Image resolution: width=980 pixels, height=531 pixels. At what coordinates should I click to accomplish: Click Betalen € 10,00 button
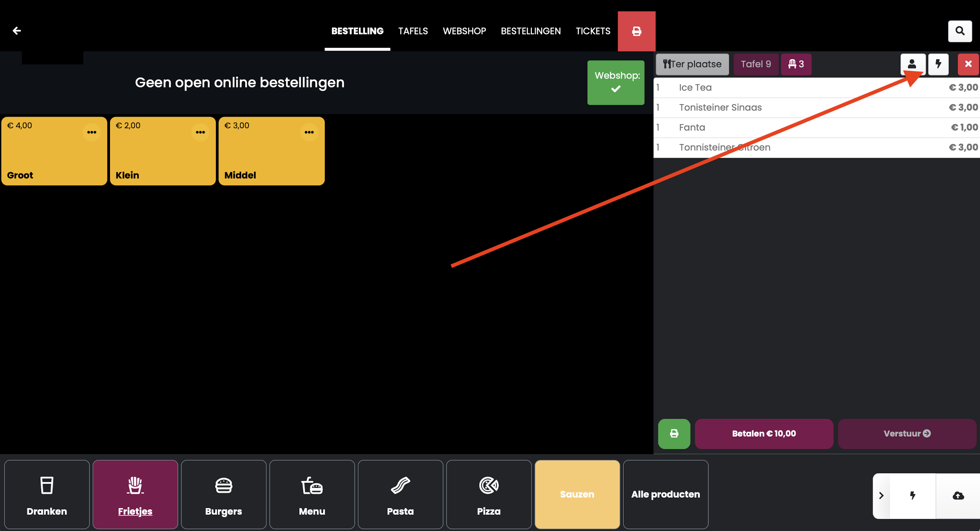764,434
